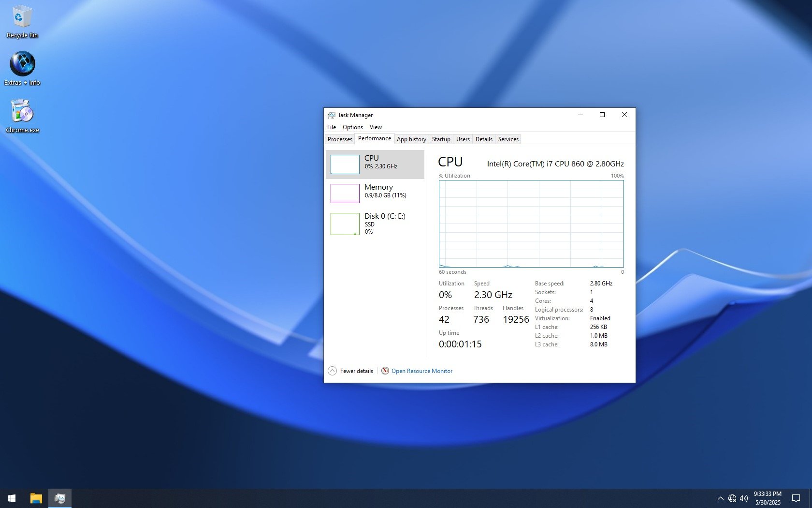Screen dimensions: 812x508
Task: Select Disk 0 (C: E:) performance item
Action: pyautogui.click(x=375, y=223)
